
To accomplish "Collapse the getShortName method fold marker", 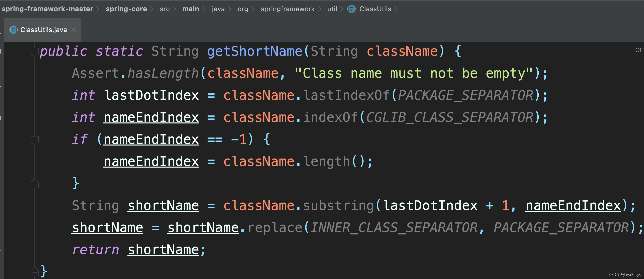I will coord(34,52).
